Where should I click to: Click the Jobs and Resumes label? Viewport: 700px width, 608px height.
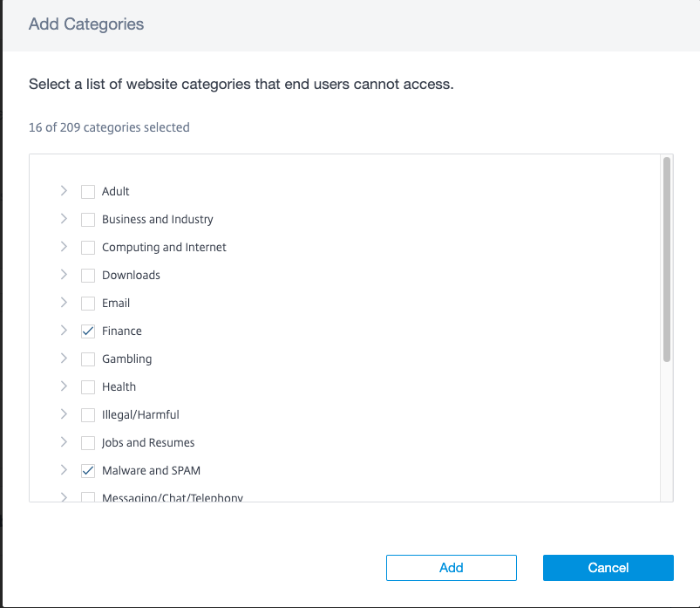[x=148, y=442]
